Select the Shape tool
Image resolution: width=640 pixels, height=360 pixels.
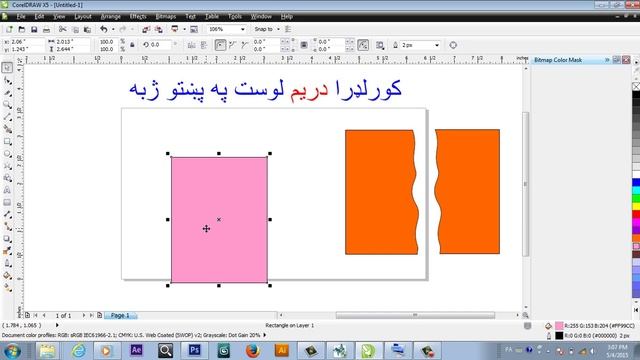7,81
